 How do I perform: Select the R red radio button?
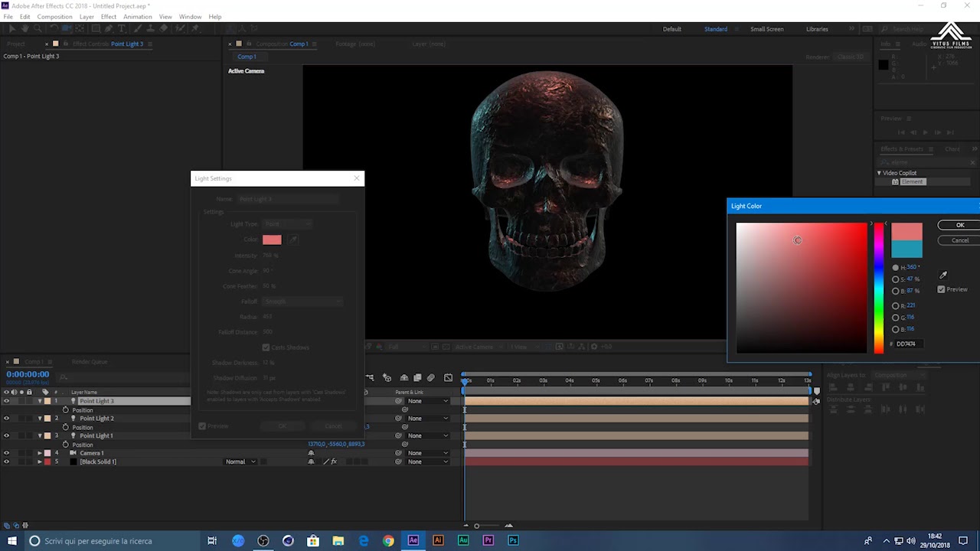pyautogui.click(x=896, y=306)
